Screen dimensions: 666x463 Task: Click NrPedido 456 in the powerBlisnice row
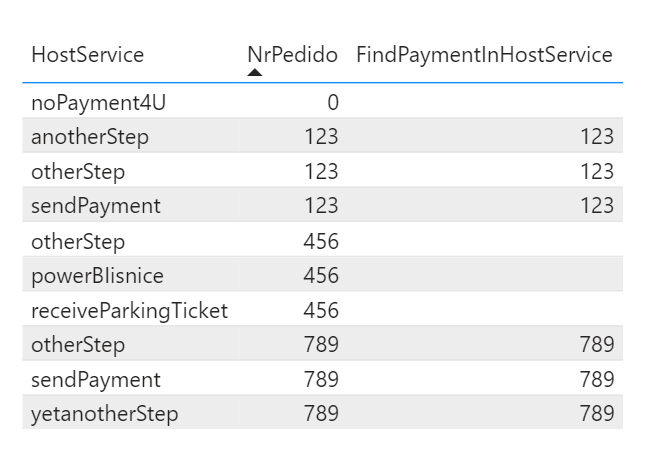point(321,275)
